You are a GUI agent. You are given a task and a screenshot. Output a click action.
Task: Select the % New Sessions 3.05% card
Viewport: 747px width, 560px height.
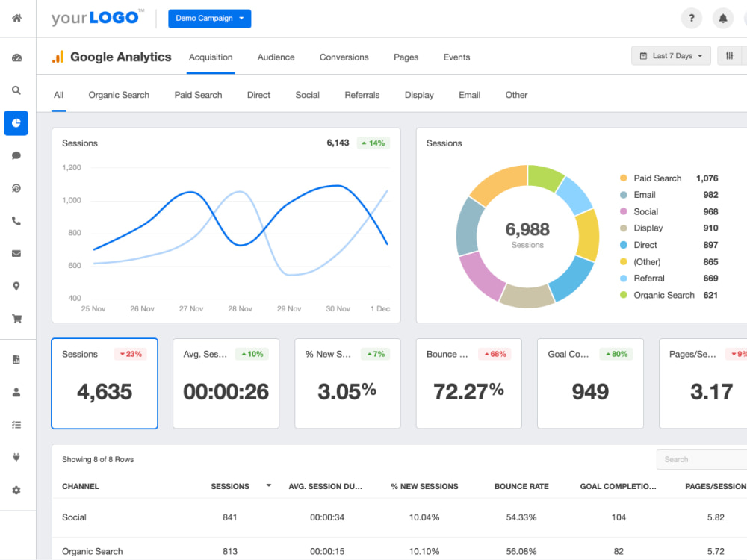(x=347, y=383)
